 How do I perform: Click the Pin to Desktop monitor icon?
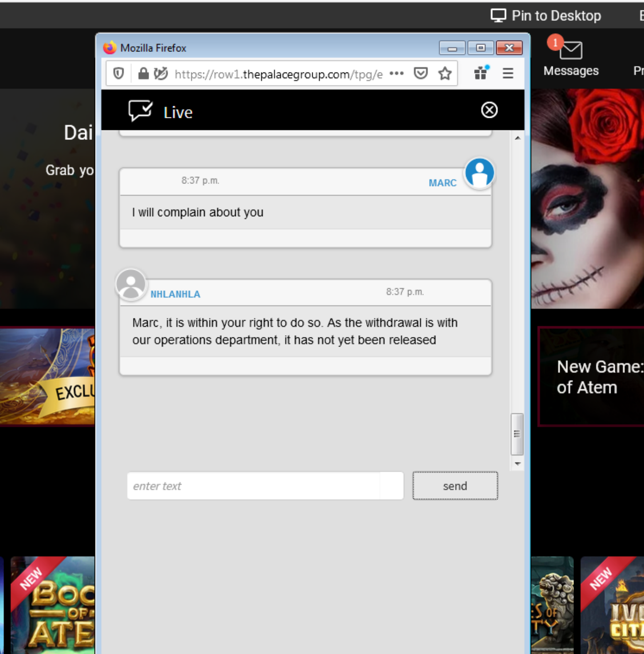coord(498,16)
